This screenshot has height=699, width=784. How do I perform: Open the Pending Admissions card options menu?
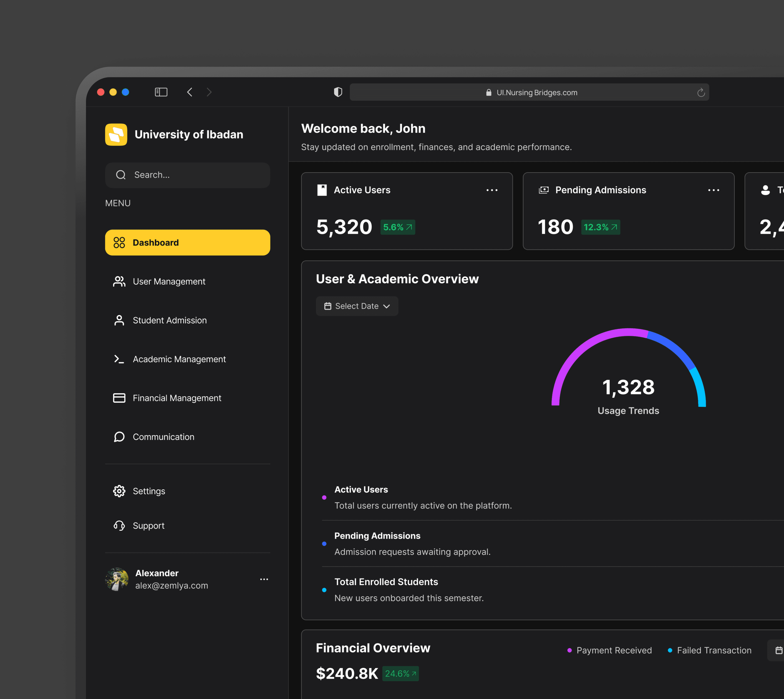713,190
